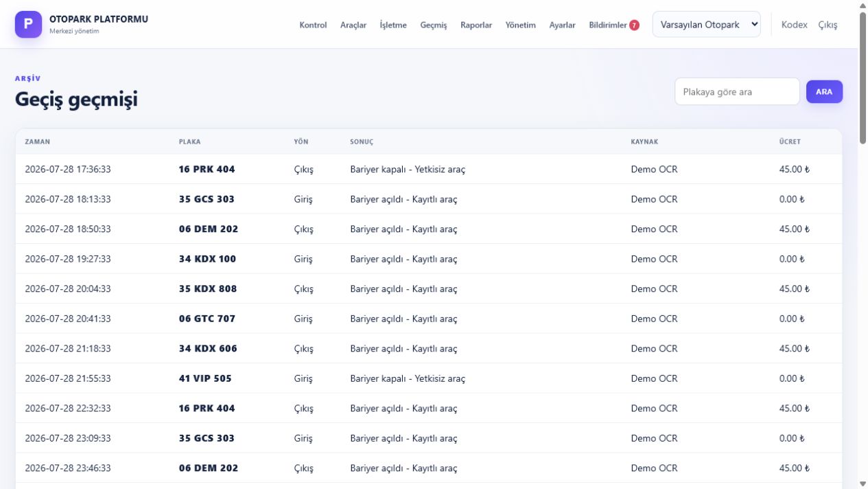Open the Ayarlar settings page
868x489 pixels.
tap(563, 25)
